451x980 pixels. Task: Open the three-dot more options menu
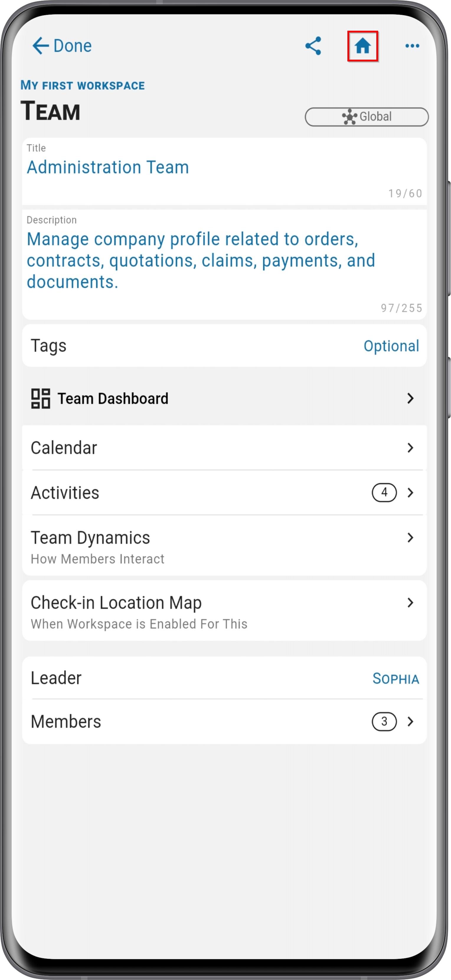[412, 46]
